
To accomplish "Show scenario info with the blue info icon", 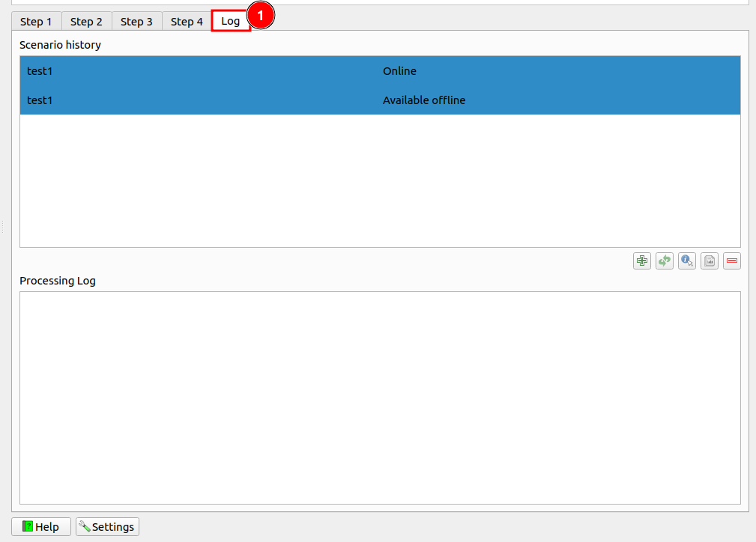I will (687, 261).
